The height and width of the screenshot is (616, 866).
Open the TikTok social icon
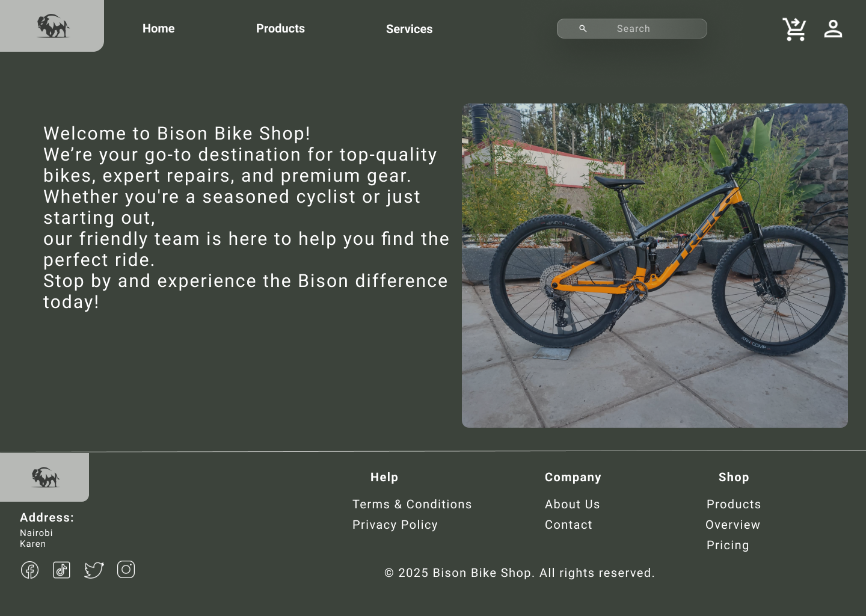coord(61,570)
